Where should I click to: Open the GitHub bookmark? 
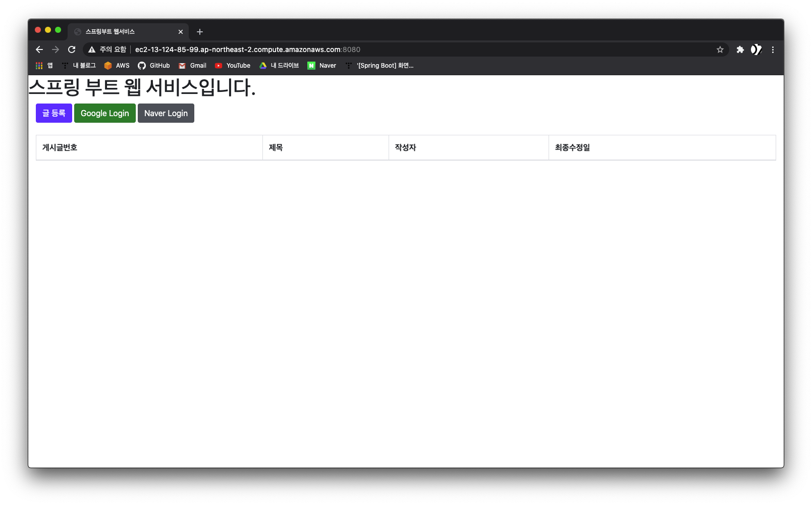[154, 66]
